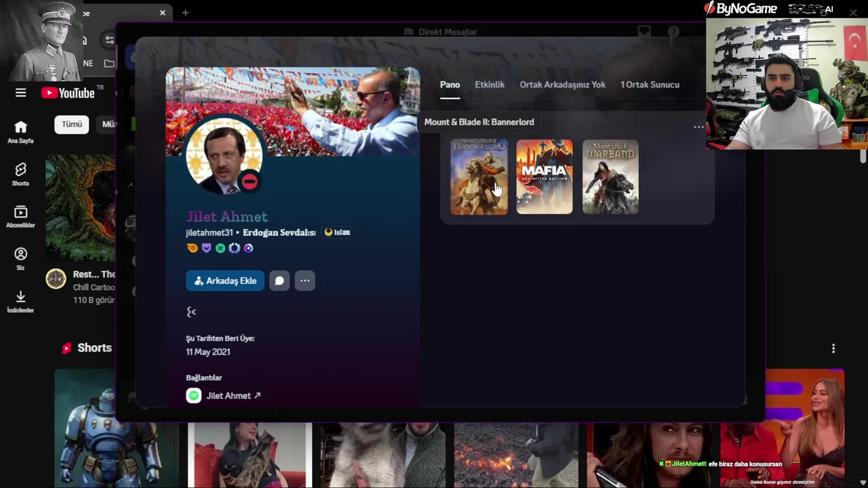868x488 pixels.
Task: Switch to the Pano tab
Action: [x=450, y=85]
